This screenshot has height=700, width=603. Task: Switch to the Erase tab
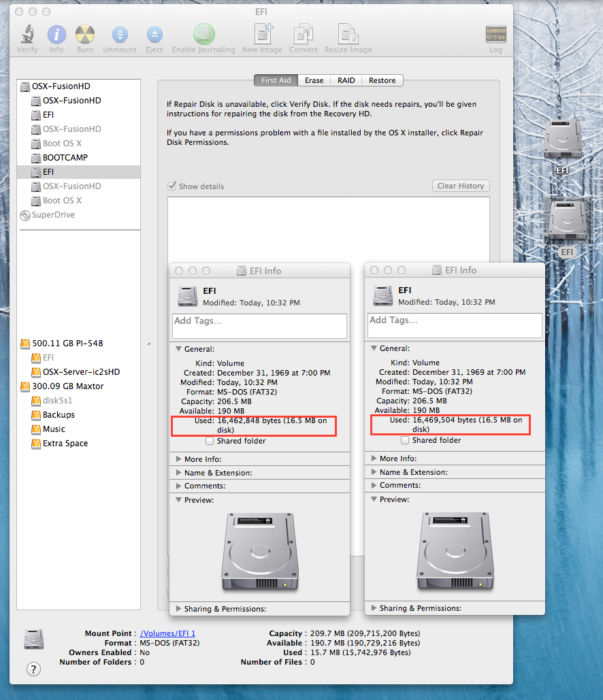pos(314,80)
